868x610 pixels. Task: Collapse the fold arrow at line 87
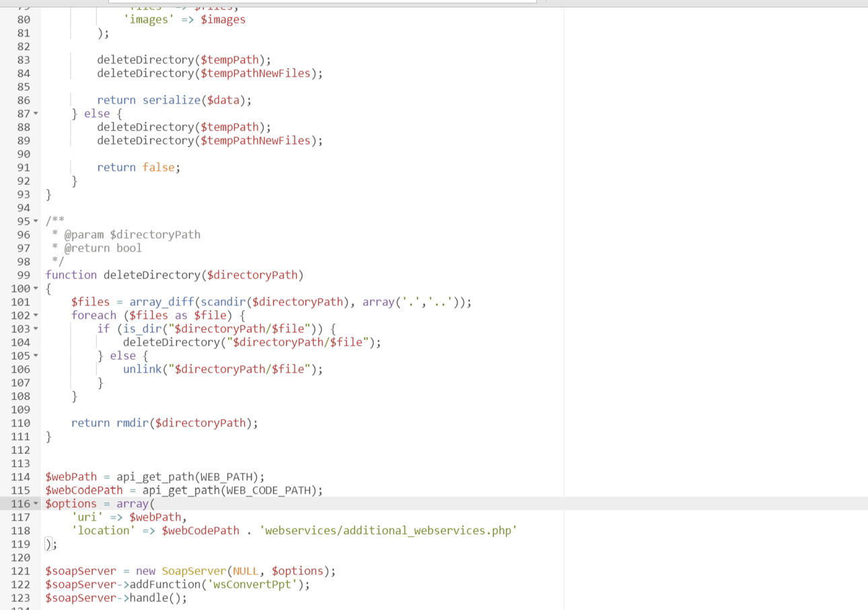coord(36,114)
